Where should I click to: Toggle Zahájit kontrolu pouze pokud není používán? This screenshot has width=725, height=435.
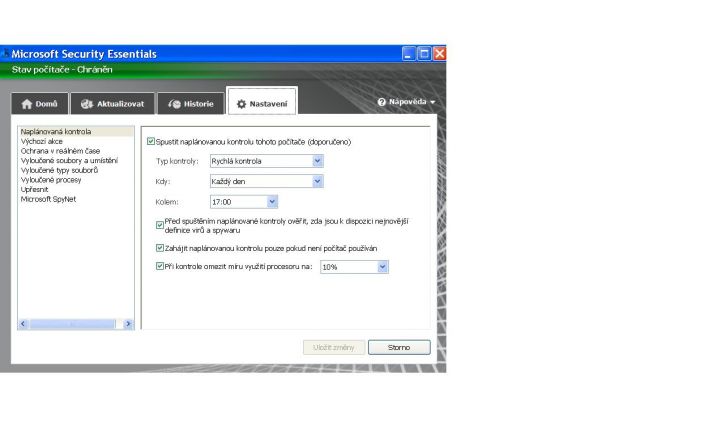(160, 248)
